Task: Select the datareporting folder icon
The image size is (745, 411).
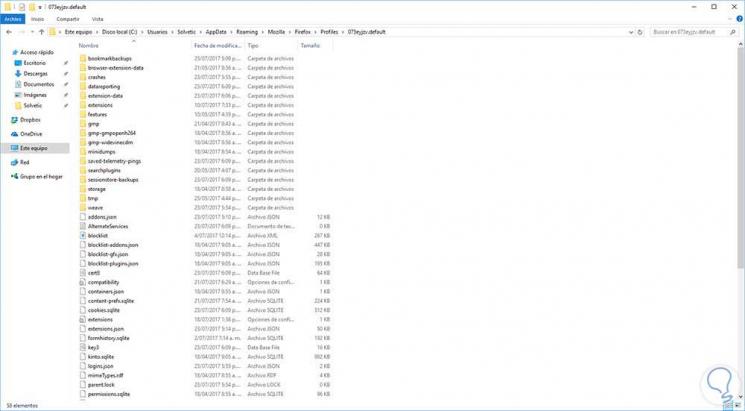Action: coord(83,86)
